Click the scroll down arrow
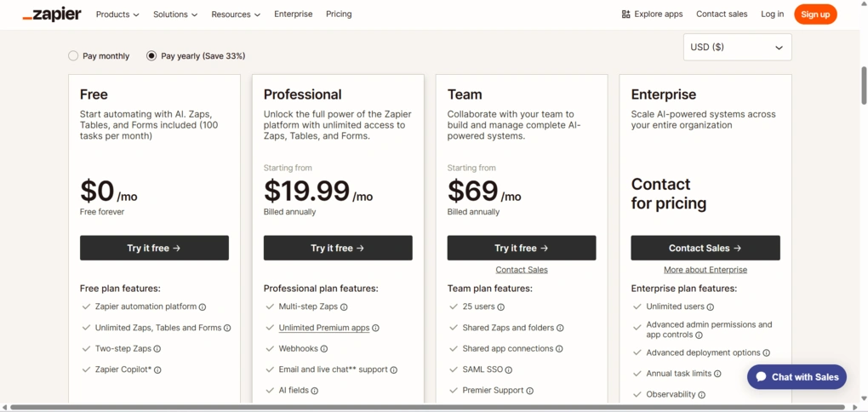The width and height of the screenshot is (868, 412). [x=864, y=398]
